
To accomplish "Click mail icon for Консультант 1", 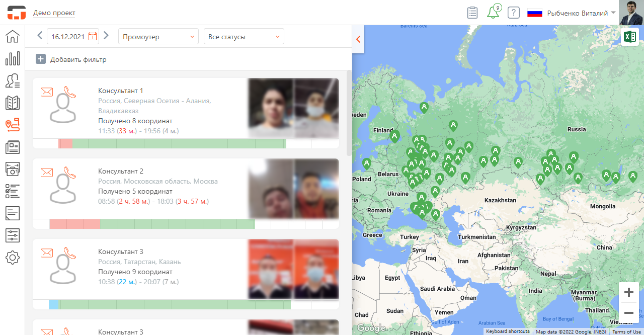I will pos(47,92).
